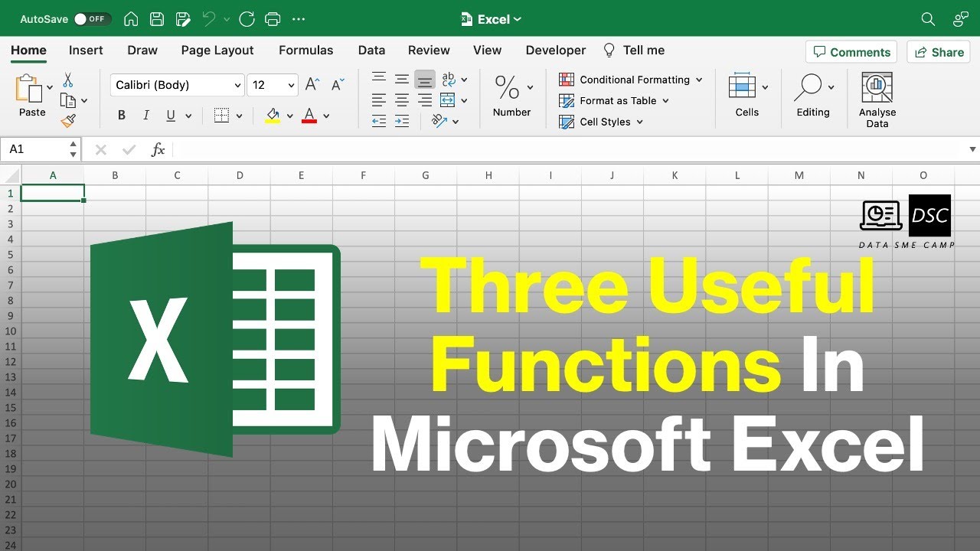The width and height of the screenshot is (980, 551).
Task: Open the Insert tab
Action: pos(86,50)
